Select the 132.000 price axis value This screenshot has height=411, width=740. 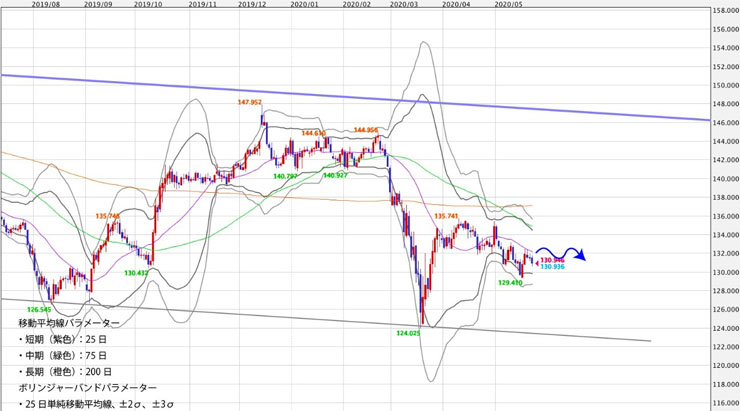726,253
